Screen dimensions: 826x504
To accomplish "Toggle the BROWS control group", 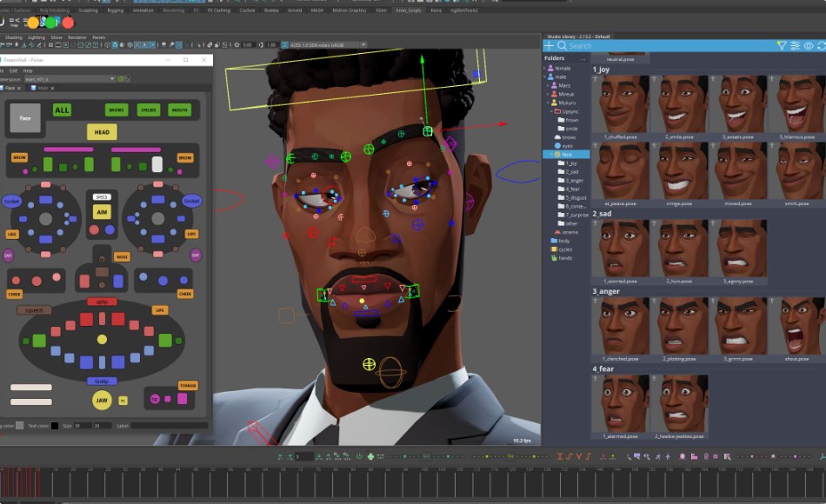I will 117,110.
